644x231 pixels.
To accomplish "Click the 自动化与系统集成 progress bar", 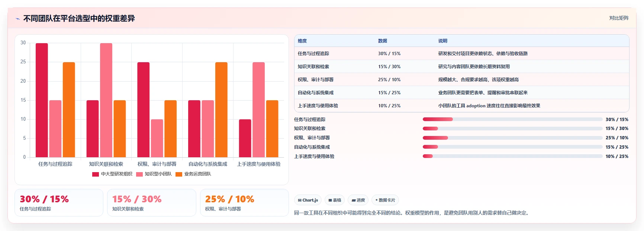I will pyautogui.click(x=512, y=147).
